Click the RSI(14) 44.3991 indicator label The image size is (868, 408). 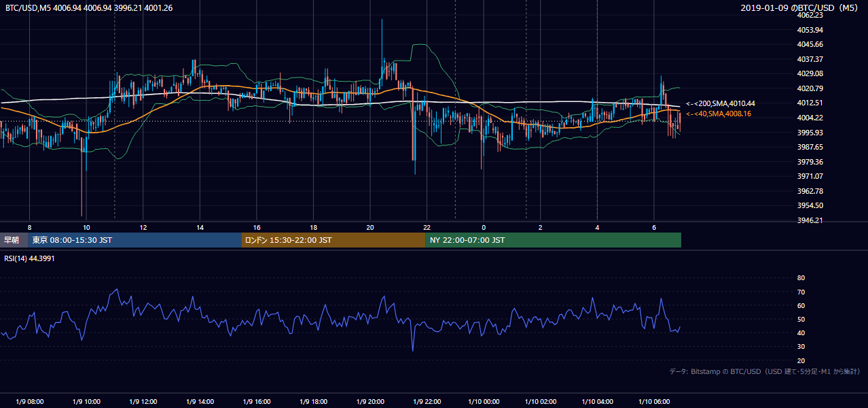tap(29, 258)
